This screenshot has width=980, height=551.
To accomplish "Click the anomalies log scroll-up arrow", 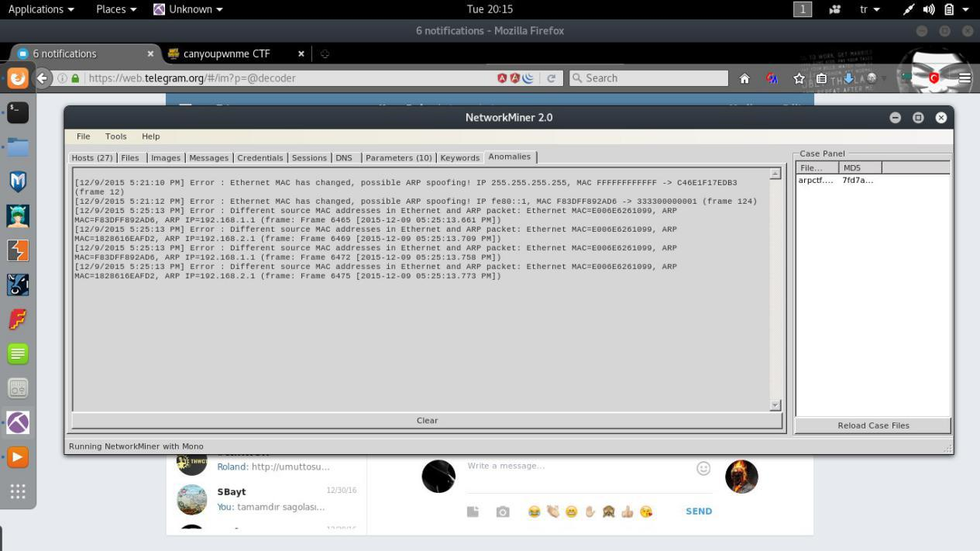I will 775,174.
